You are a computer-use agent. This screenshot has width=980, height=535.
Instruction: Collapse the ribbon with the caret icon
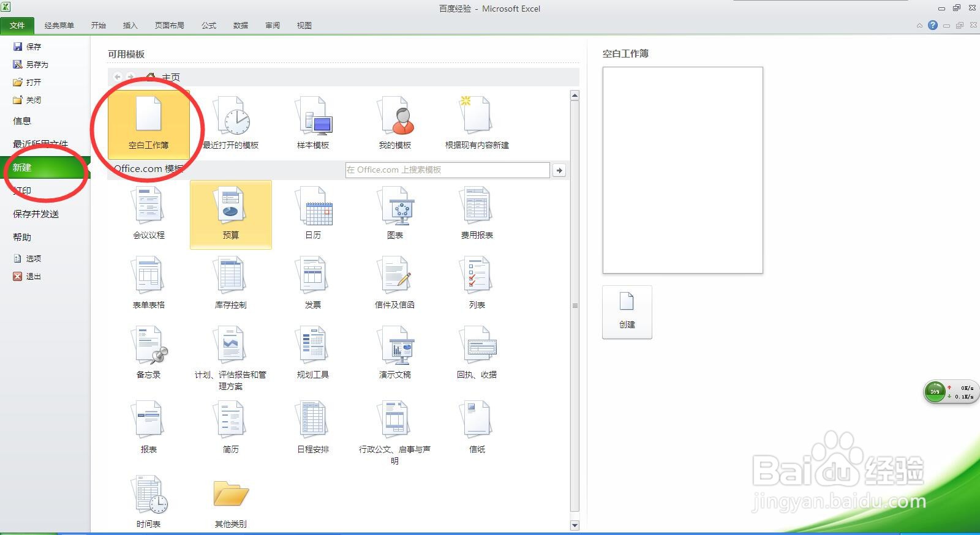pyautogui.click(x=919, y=26)
